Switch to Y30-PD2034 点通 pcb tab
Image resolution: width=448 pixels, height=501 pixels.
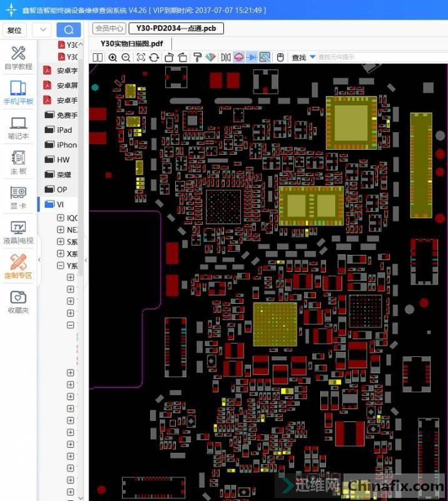pyautogui.click(x=176, y=28)
